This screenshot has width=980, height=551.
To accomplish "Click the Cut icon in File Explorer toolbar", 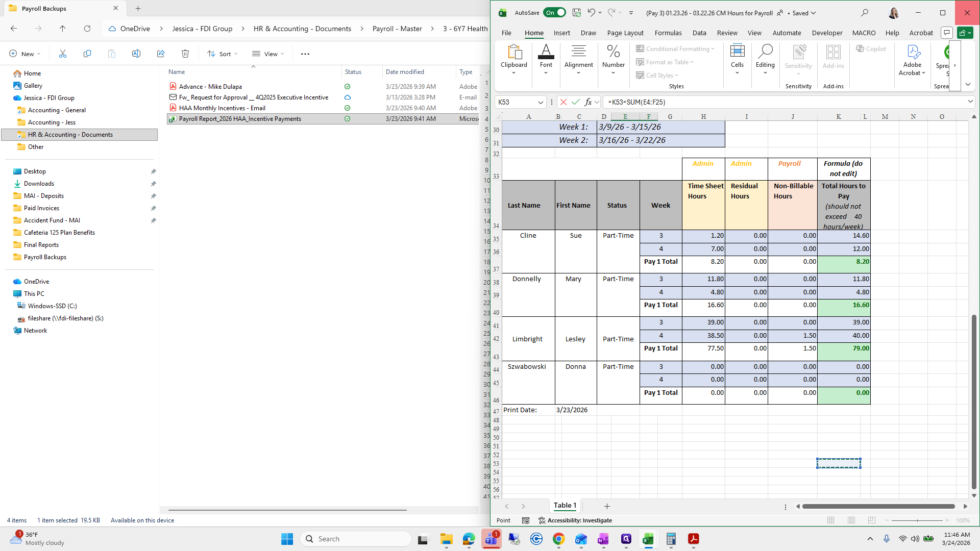I will click(x=63, y=54).
